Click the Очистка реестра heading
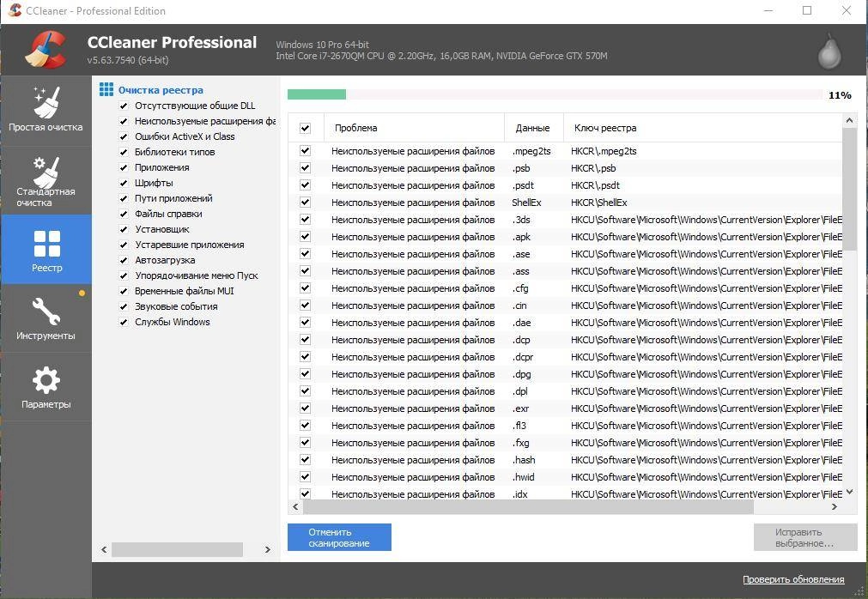This screenshot has width=868, height=599. 161,89
